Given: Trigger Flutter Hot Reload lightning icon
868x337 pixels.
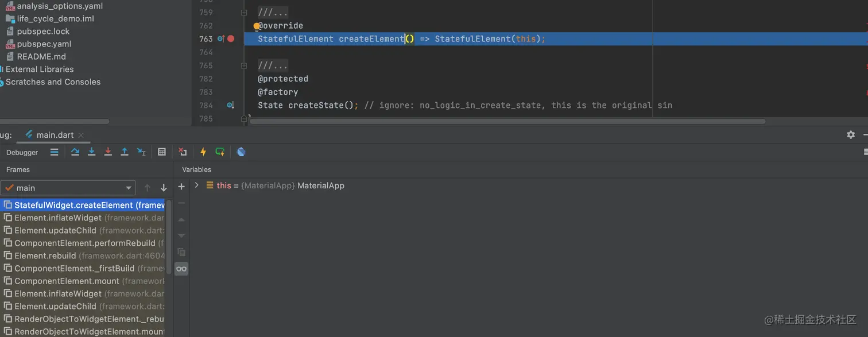Looking at the screenshot, I should (x=203, y=152).
